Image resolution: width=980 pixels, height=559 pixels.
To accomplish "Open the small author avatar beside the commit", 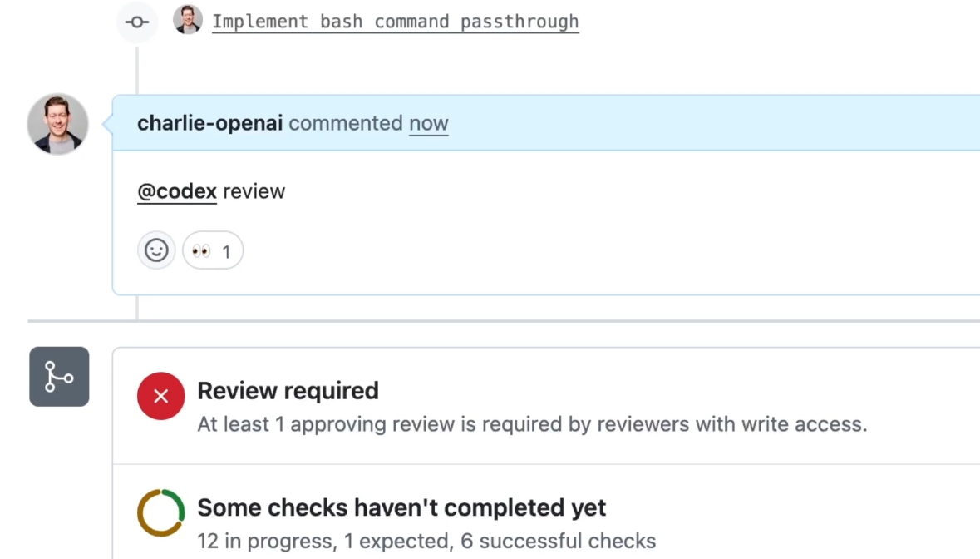I will click(x=188, y=20).
